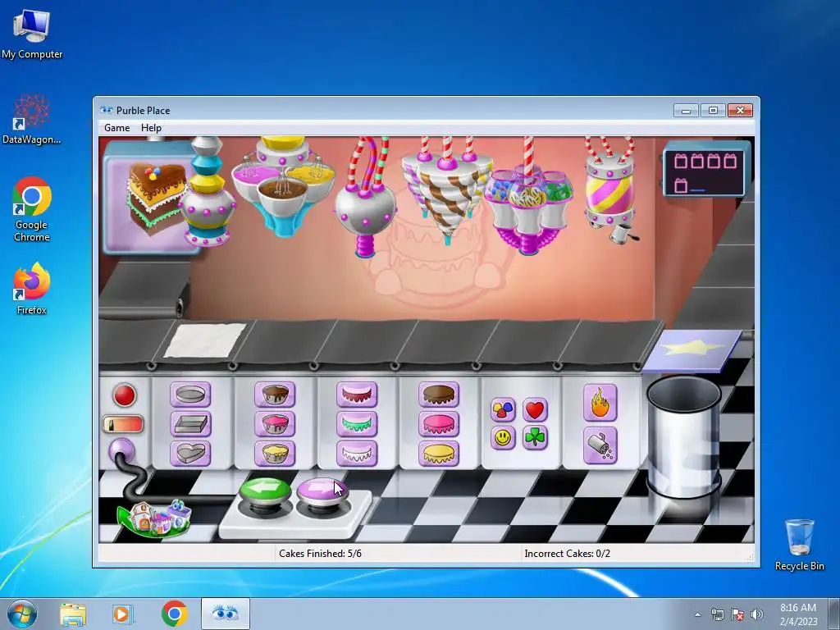
Task: Apply chocolate brown icing
Action: [x=439, y=395]
